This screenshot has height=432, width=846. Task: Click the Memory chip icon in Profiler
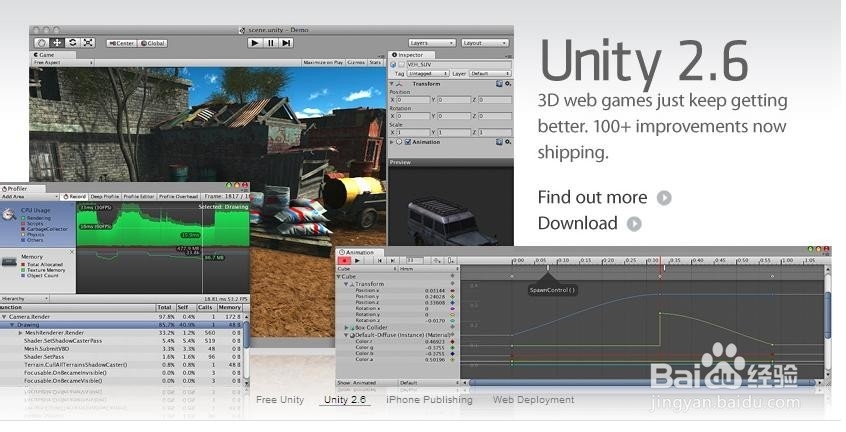(x=9, y=262)
